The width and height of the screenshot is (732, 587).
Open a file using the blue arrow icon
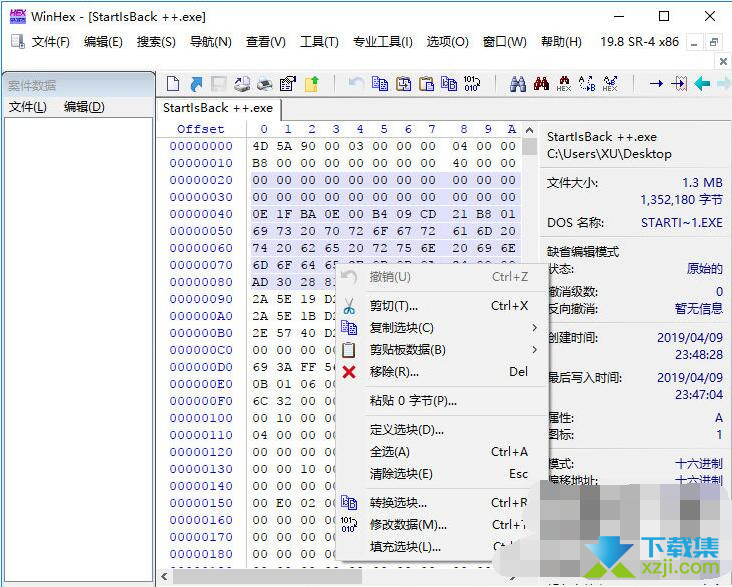coord(197,84)
